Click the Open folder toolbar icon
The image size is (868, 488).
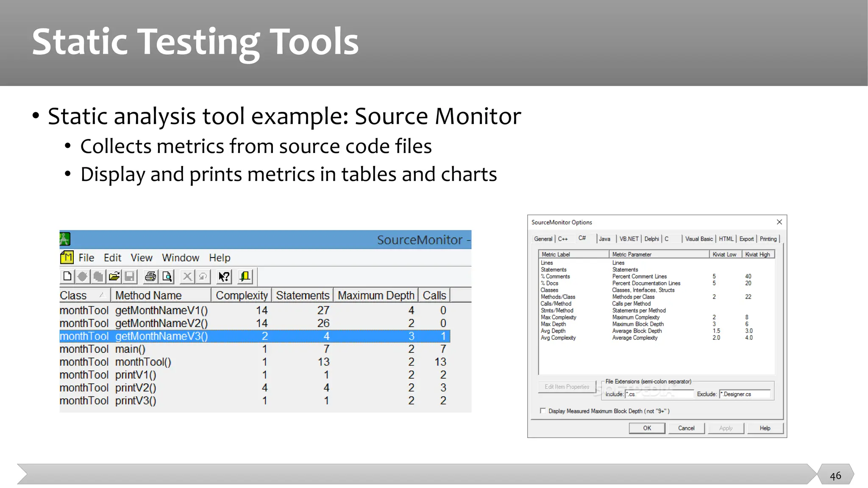point(114,277)
